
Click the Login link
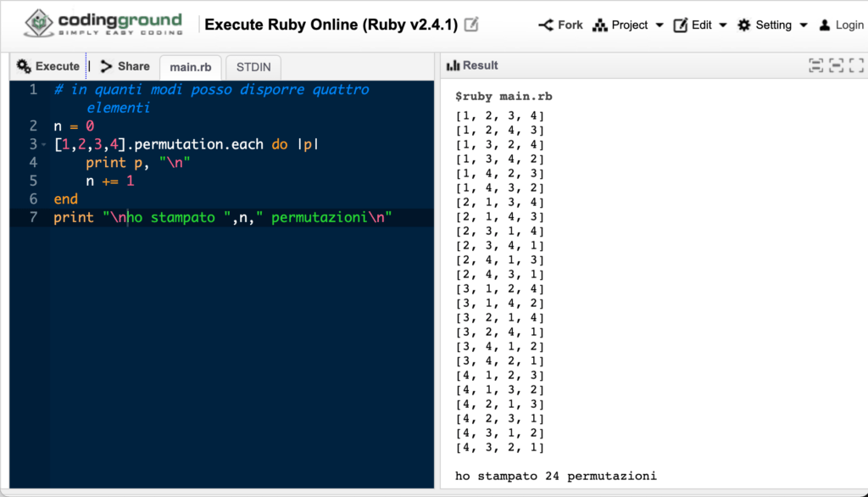pos(849,25)
